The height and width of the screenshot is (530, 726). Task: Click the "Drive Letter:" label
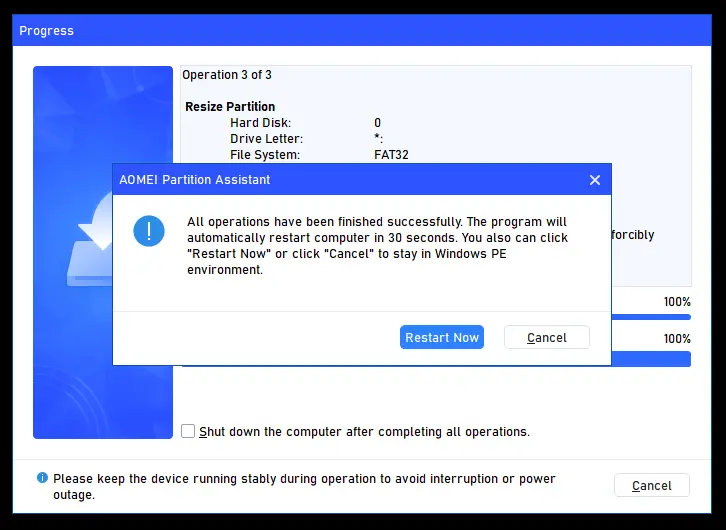(267, 139)
